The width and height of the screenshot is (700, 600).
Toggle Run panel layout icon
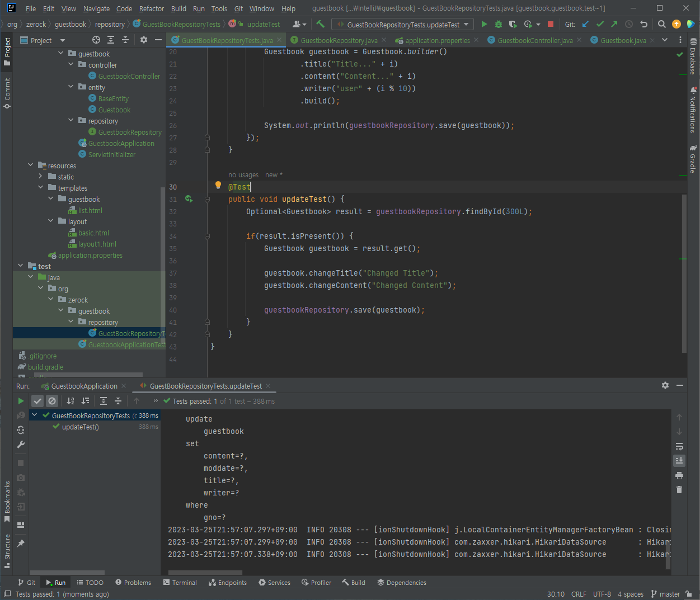coord(21,525)
